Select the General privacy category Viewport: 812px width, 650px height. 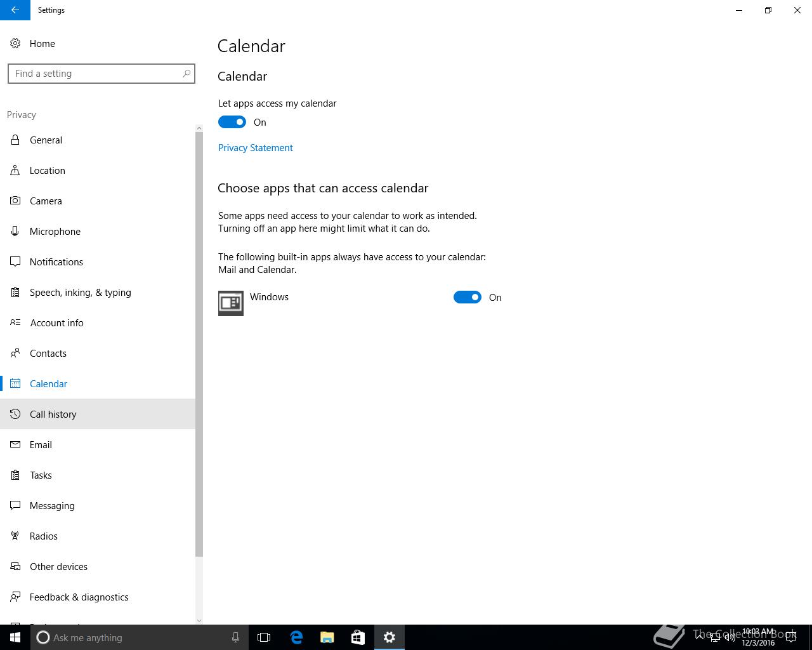point(98,140)
